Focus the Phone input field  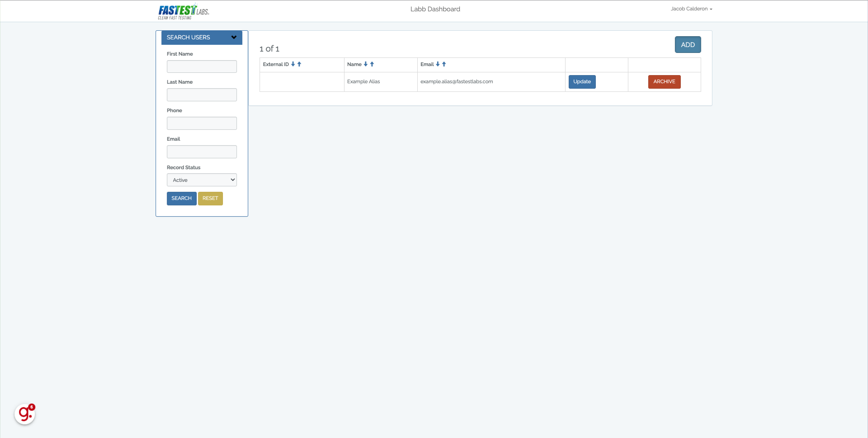[202, 123]
